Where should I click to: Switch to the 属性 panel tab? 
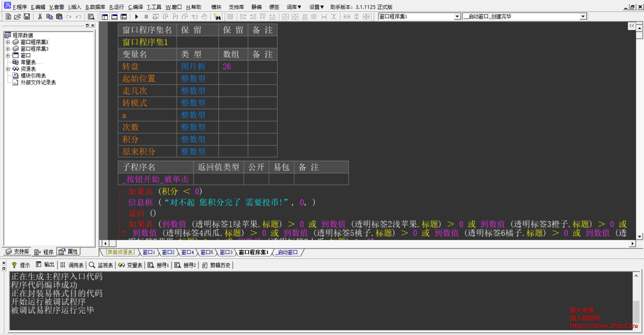68,252
